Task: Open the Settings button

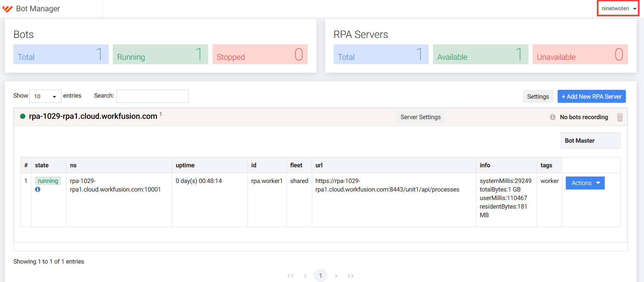Action: (538, 96)
